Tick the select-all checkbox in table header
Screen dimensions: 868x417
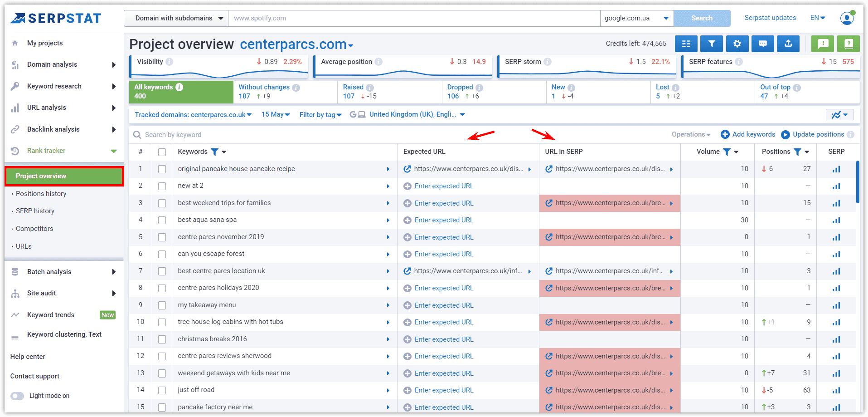[162, 152]
